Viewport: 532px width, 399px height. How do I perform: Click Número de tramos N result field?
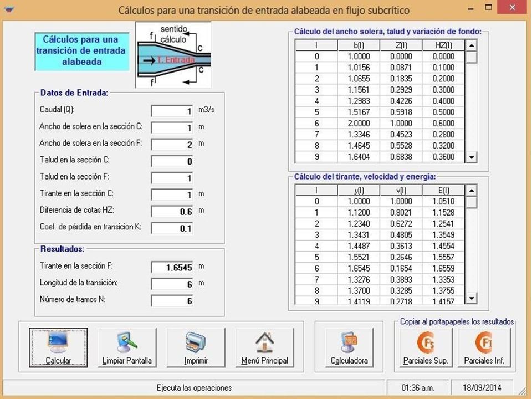(172, 300)
